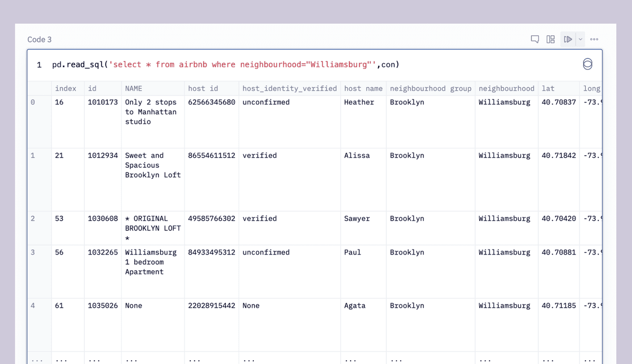This screenshot has height=364, width=632.
Task: Open the cell layout view icon
Action: pos(550,39)
